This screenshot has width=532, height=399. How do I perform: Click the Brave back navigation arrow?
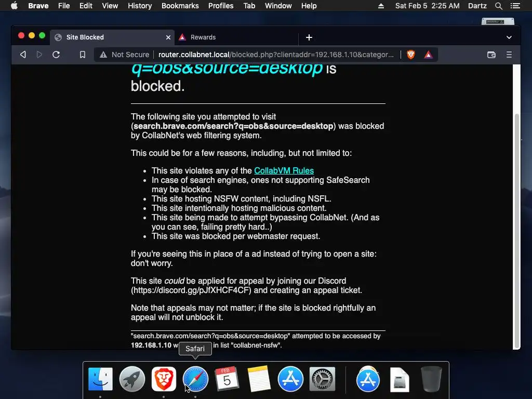coord(23,55)
